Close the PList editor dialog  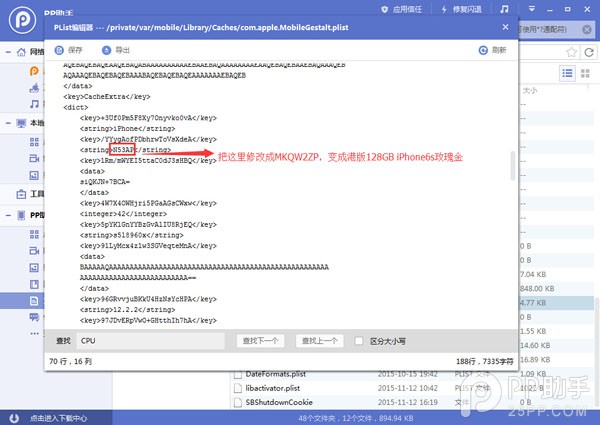505,27
